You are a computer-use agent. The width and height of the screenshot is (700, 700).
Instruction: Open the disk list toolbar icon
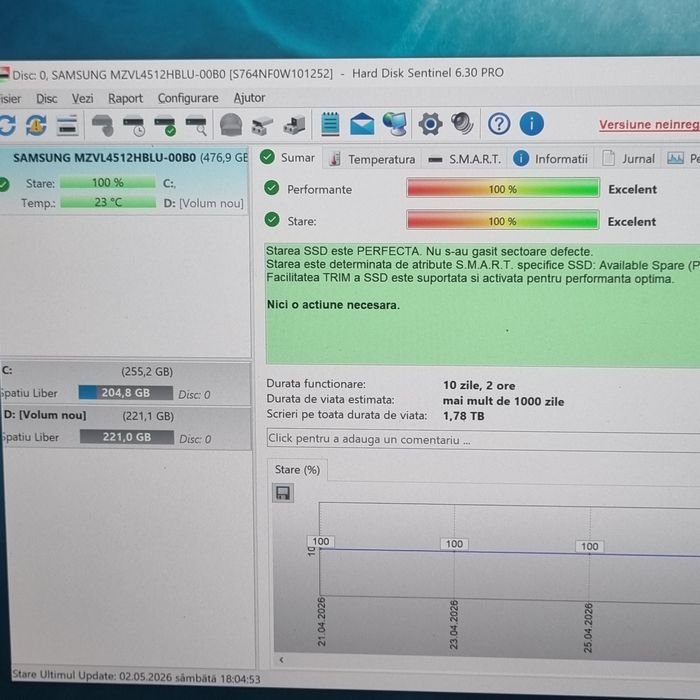point(67,125)
